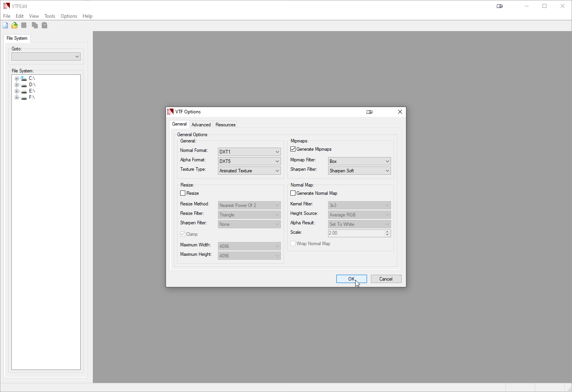The height and width of the screenshot is (392, 572).
Task: Enable Generate Normal Map checkbox
Action: [x=293, y=193]
